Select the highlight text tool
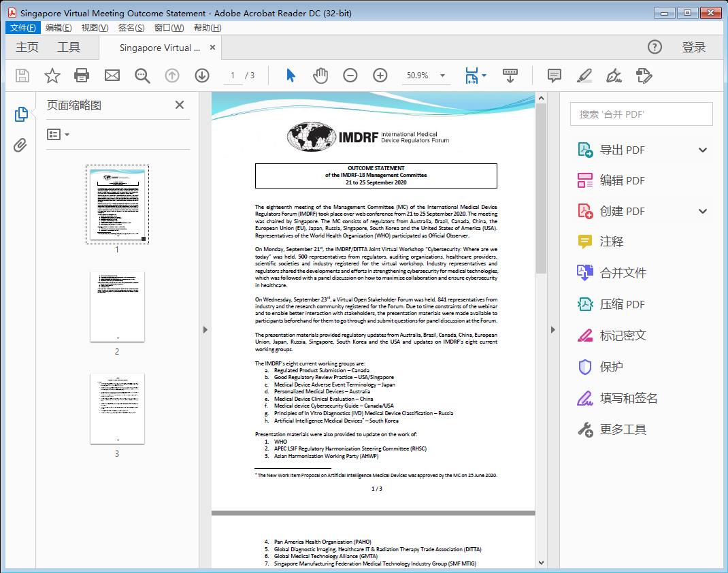 click(x=584, y=76)
